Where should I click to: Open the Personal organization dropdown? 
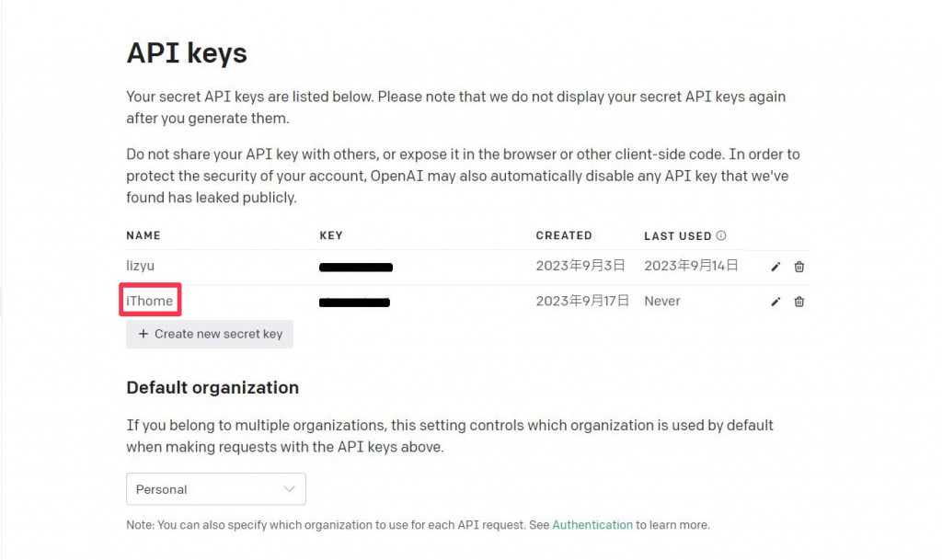click(215, 489)
